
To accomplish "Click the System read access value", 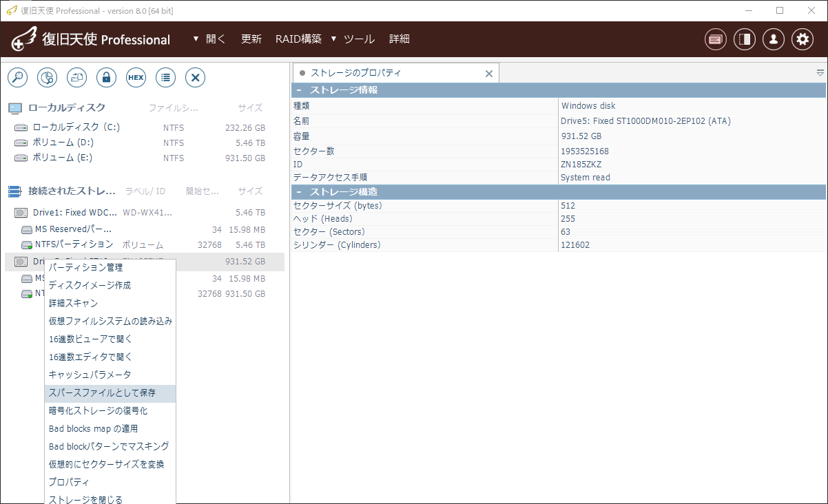I will point(586,178).
